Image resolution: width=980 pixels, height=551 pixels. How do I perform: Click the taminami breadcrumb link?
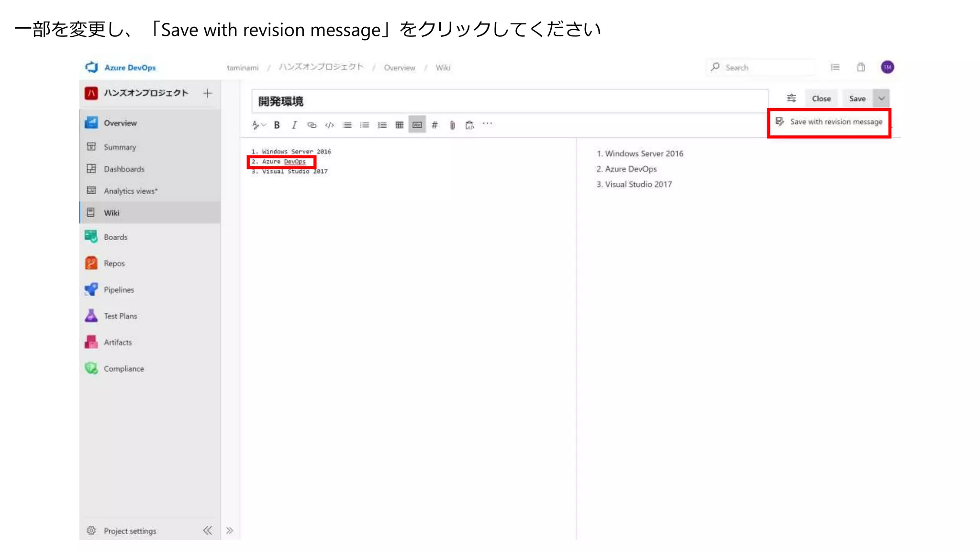[243, 68]
